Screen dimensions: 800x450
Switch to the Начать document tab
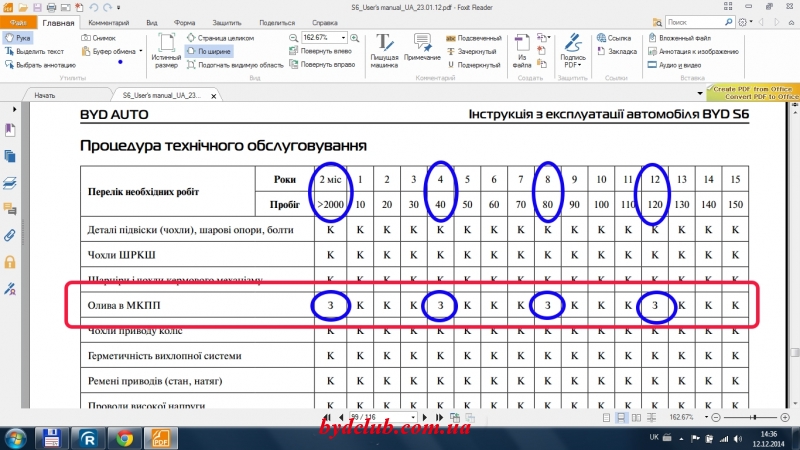point(45,95)
